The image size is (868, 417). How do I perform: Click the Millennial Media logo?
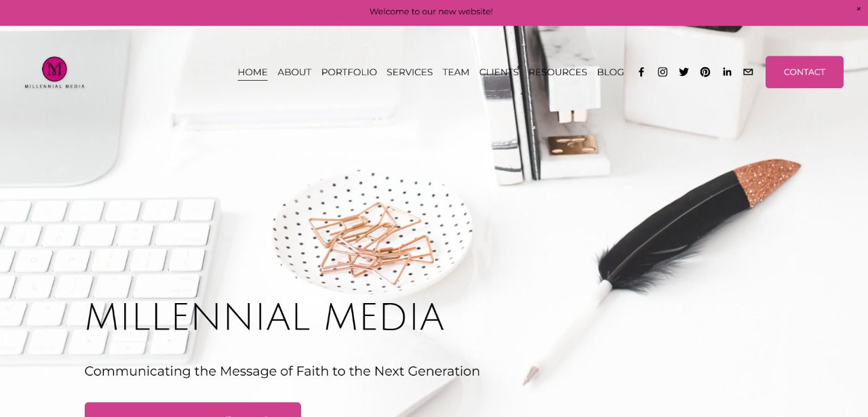[x=54, y=73]
